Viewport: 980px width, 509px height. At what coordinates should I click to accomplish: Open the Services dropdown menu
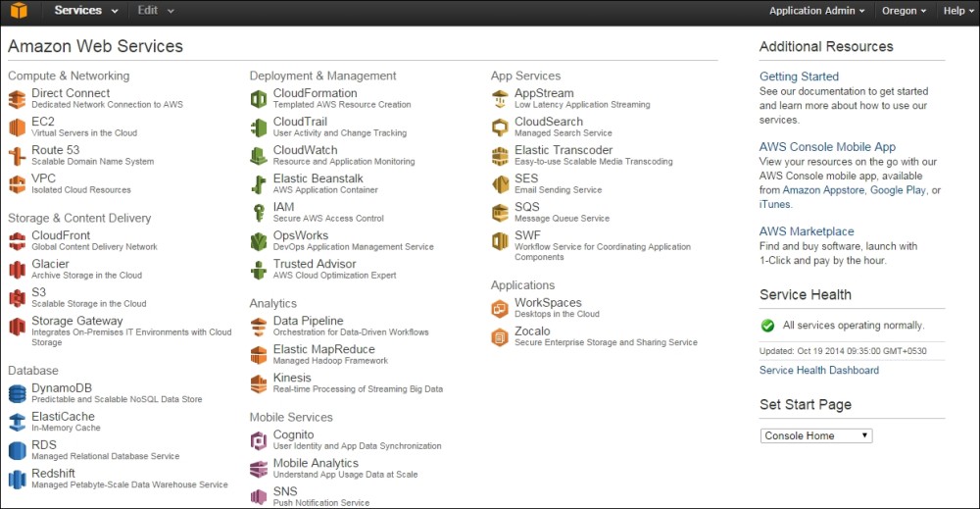coord(85,11)
